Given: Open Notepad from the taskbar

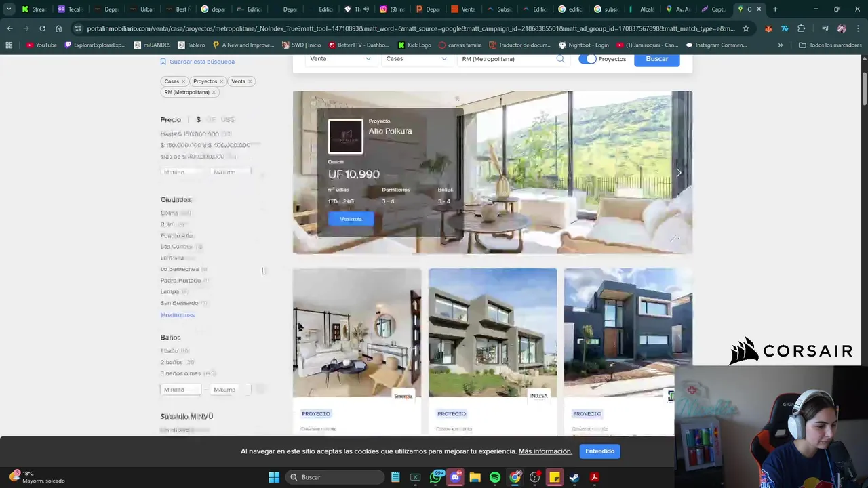Looking at the screenshot, I should tap(395, 477).
